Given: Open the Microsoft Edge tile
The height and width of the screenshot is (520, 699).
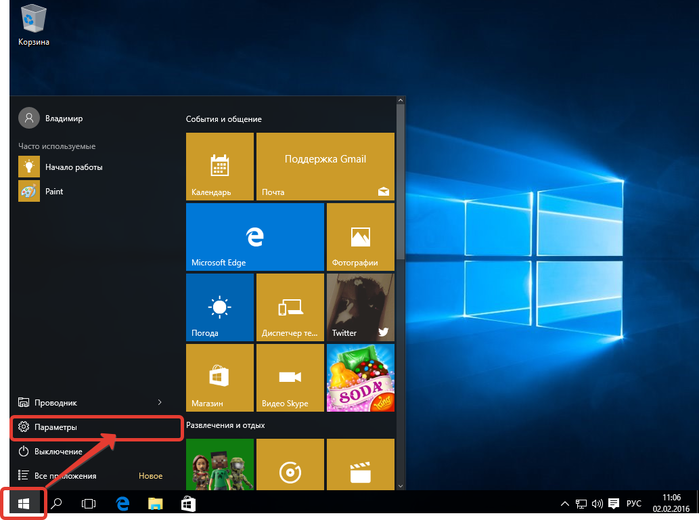Looking at the screenshot, I should [x=255, y=237].
